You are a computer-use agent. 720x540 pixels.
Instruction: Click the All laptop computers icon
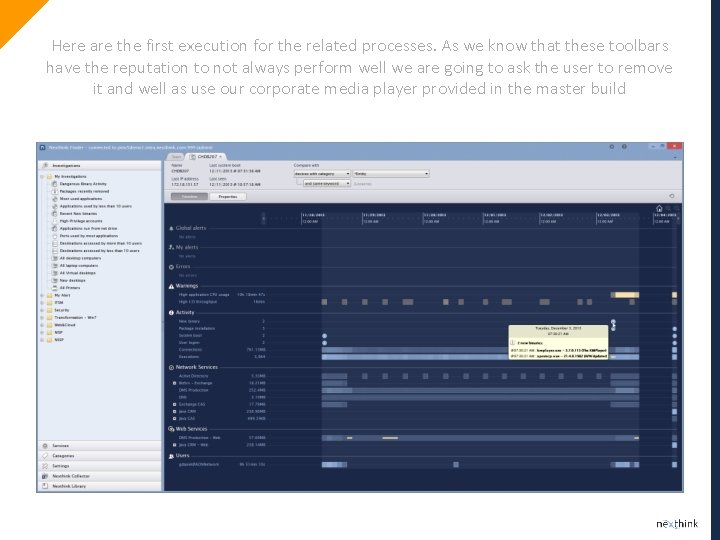click(x=55, y=265)
